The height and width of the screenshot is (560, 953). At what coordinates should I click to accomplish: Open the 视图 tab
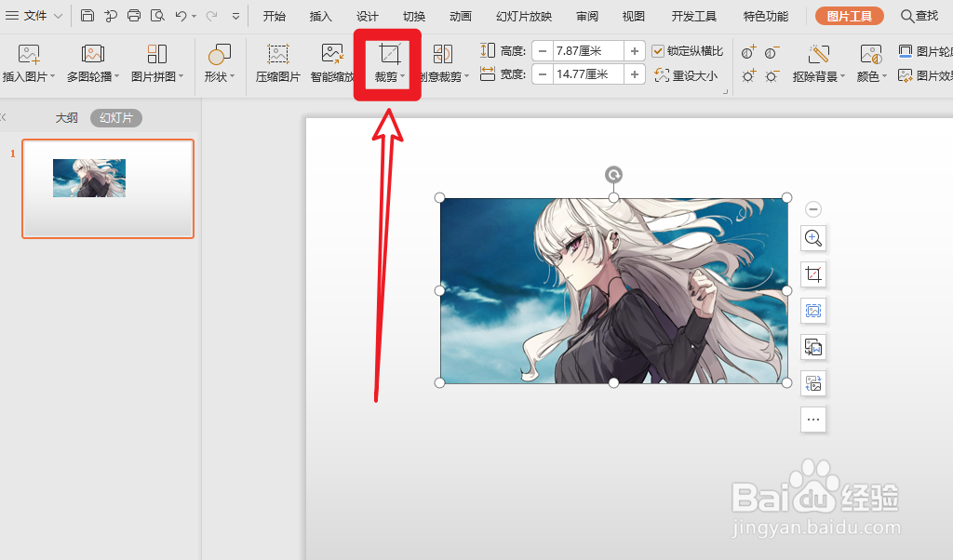(633, 17)
